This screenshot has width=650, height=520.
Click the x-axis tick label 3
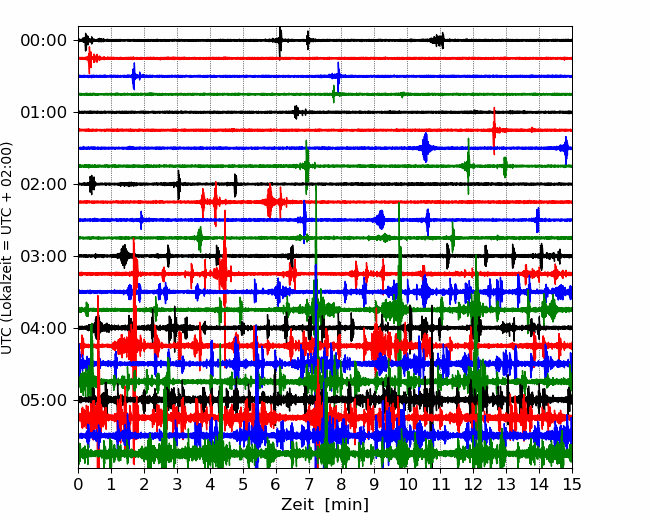pos(177,484)
